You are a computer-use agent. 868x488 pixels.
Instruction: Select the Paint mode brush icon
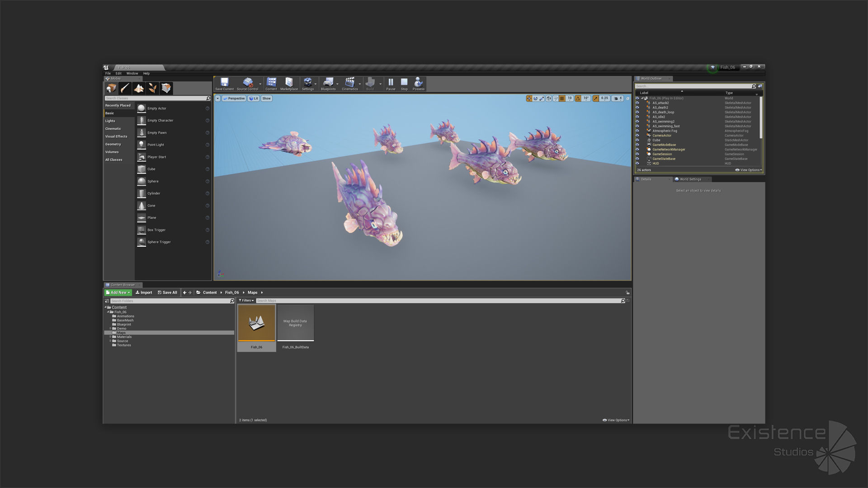coord(125,88)
